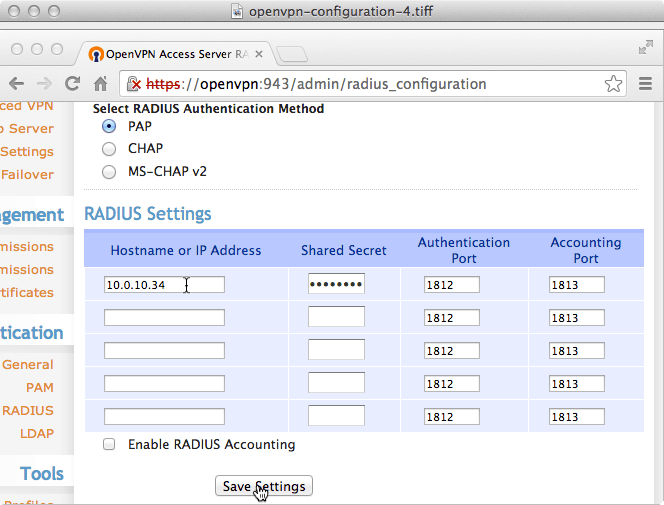Click Save Settings button
The image size is (664, 505).
[x=264, y=486]
